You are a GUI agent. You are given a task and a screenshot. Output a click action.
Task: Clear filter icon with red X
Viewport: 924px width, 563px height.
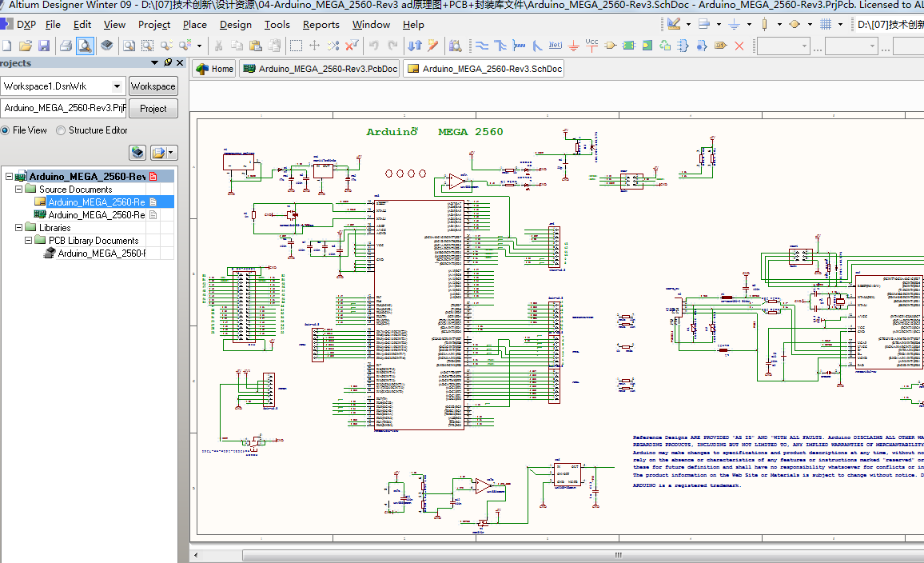pos(352,46)
